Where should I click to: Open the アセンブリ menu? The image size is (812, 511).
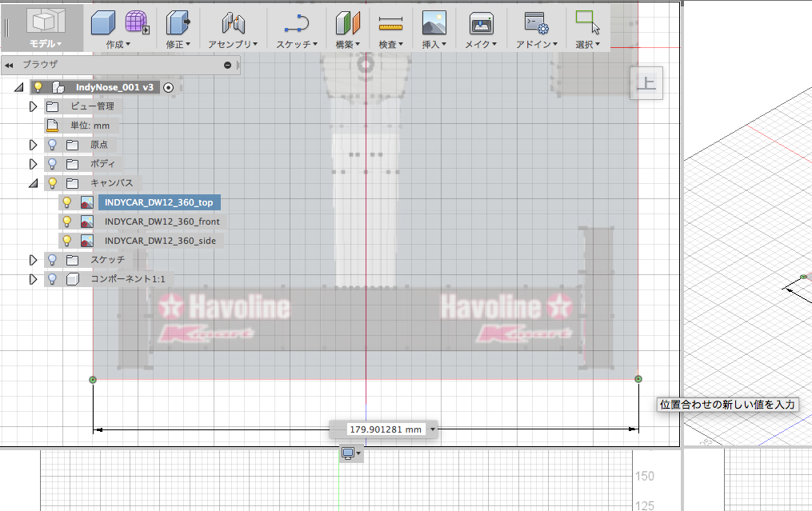click(x=233, y=45)
